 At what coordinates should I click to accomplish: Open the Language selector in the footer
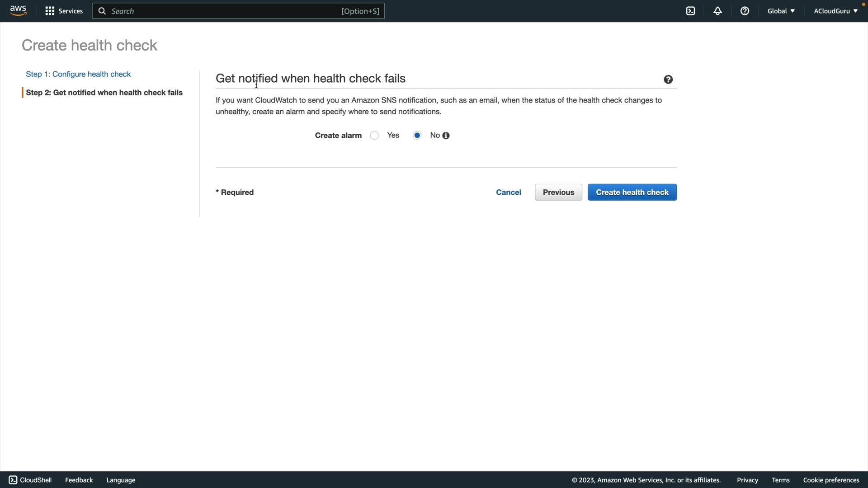pos(121,480)
